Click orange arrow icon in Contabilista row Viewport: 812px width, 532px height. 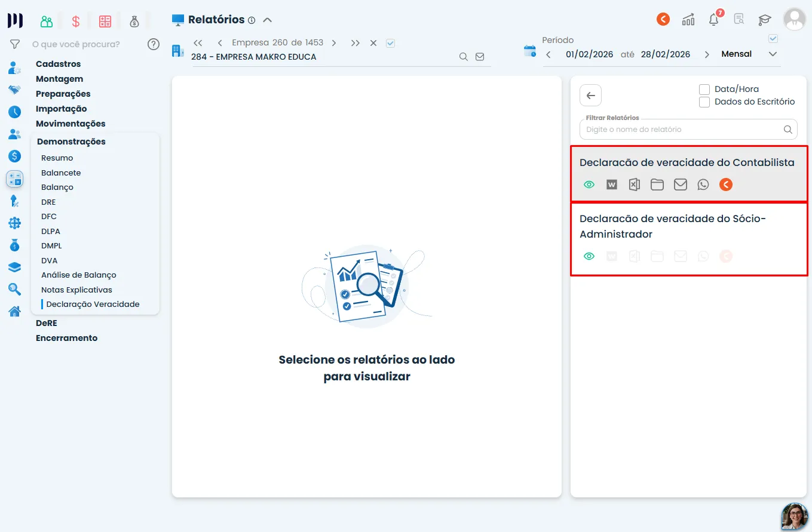726,184
